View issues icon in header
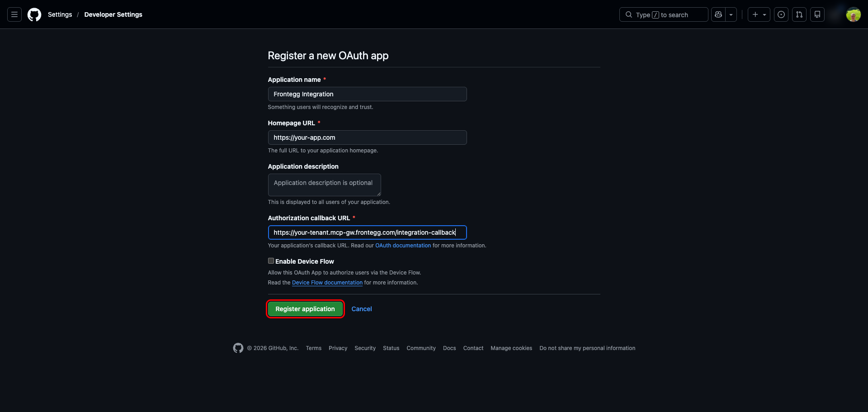The image size is (868, 412). point(781,14)
